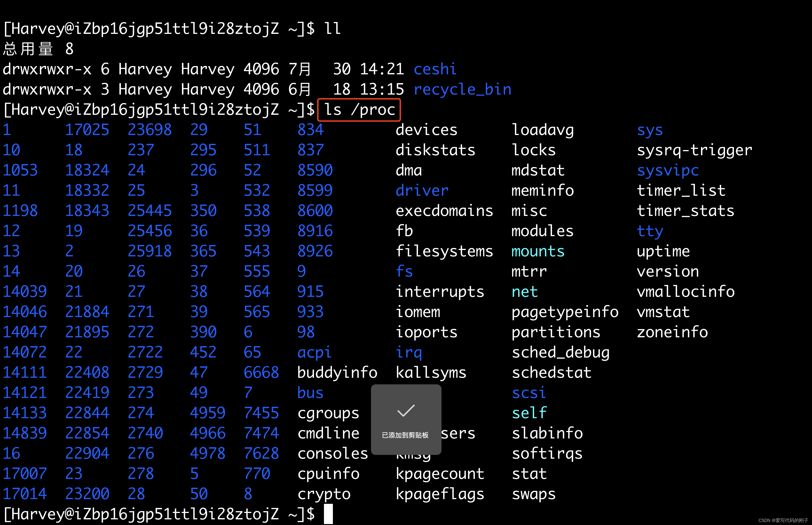Image resolution: width=812 pixels, height=525 pixels.
Task: Click the '总用量 8' line
Action: click(x=38, y=49)
